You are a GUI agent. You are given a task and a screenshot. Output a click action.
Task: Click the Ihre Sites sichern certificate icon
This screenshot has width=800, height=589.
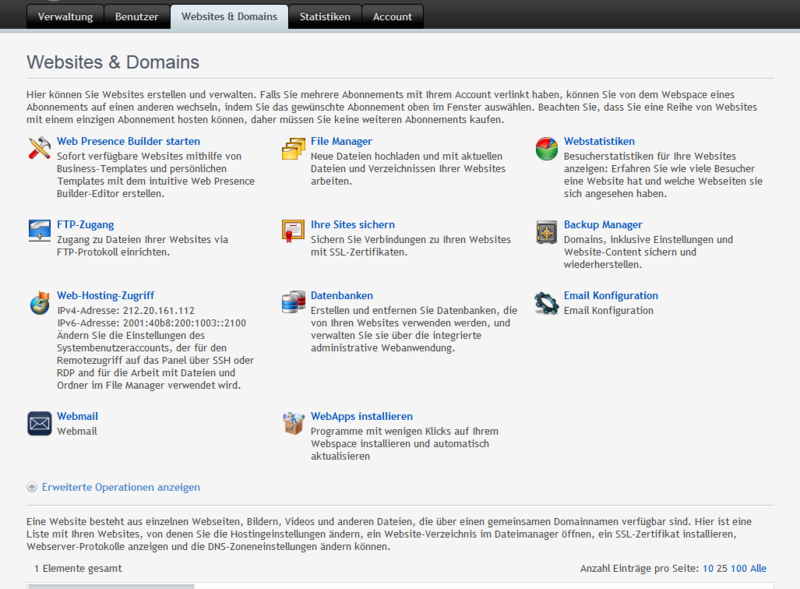tap(293, 231)
